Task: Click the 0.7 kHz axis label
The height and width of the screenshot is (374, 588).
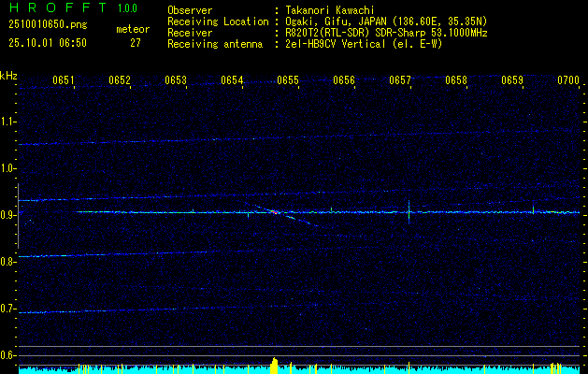Action: (7, 309)
